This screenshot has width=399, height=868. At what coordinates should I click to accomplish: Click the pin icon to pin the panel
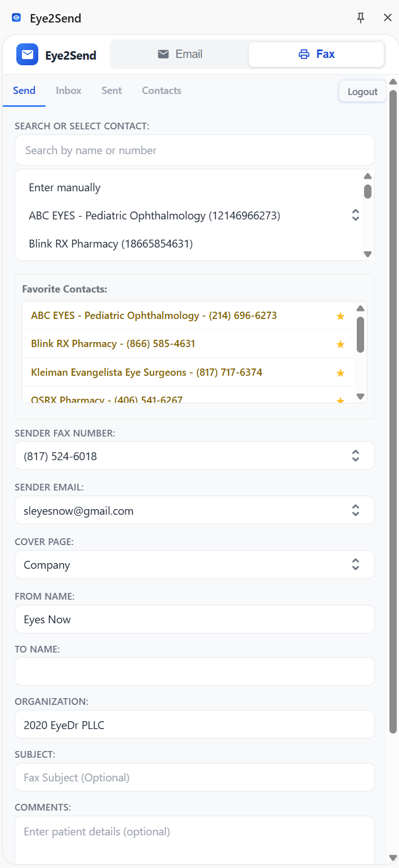[361, 17]
